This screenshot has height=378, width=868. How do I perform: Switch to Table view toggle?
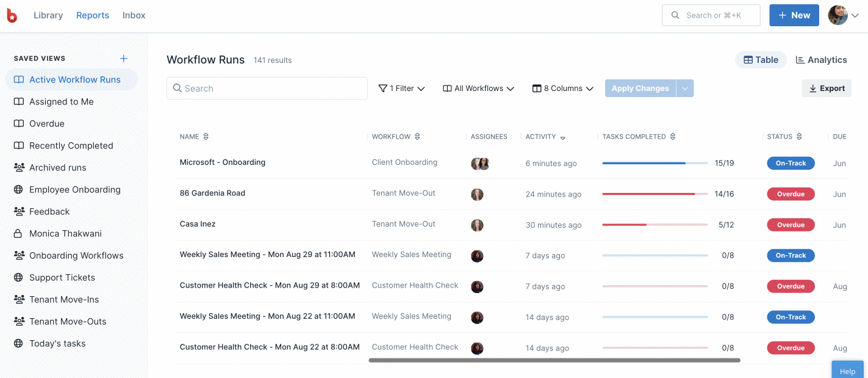click(761, 60)
